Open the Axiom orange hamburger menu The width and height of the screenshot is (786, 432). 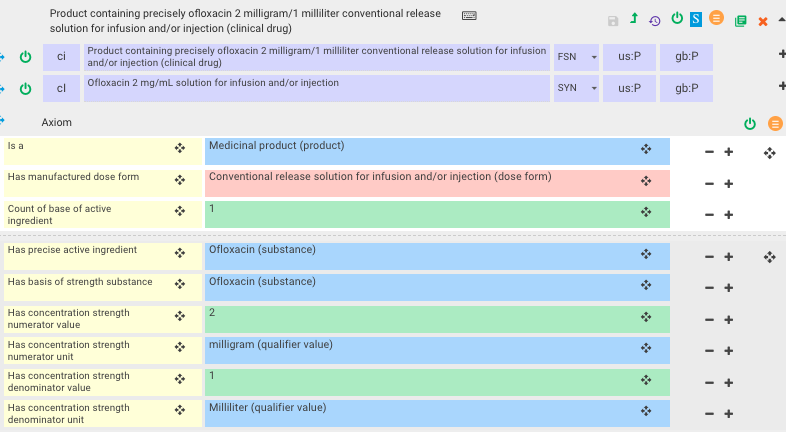tap(775, 123)
